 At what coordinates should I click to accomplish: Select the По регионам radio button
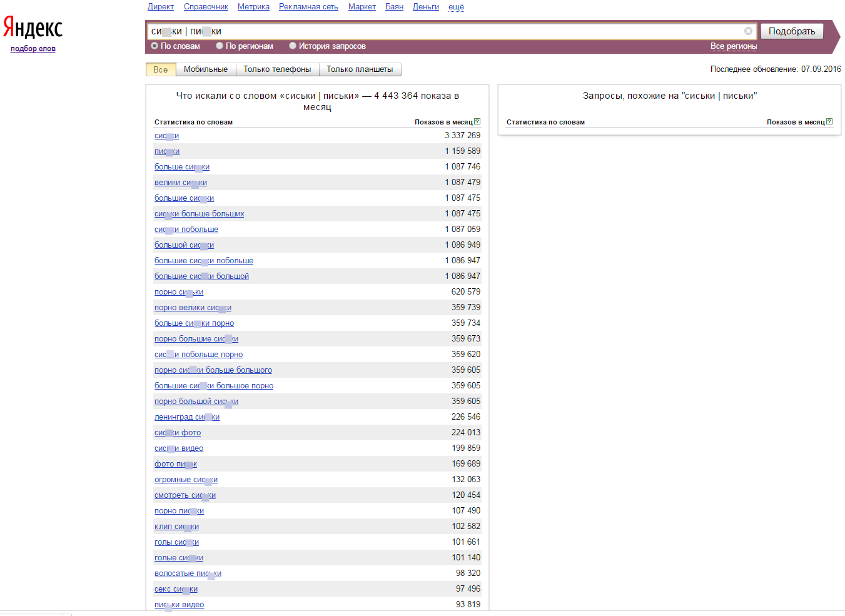tap(220, 46)
